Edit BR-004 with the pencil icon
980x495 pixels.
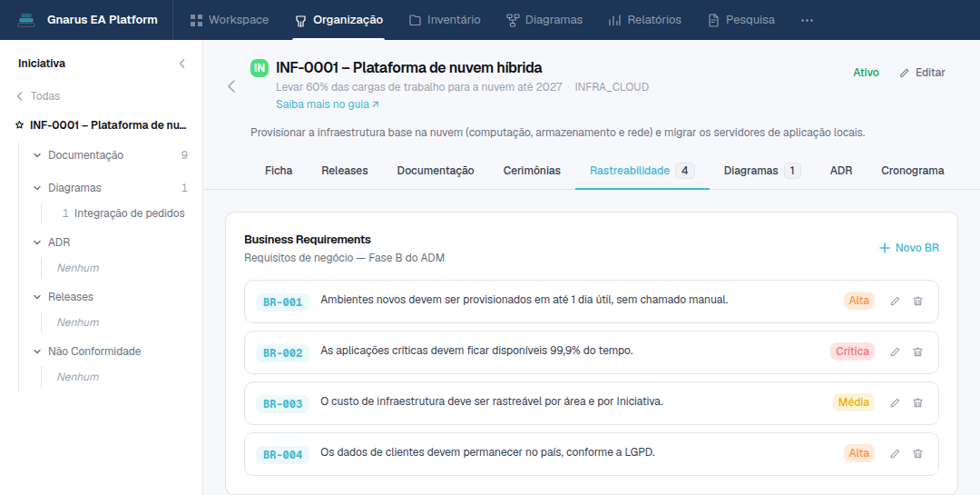[x=895, y=454]
